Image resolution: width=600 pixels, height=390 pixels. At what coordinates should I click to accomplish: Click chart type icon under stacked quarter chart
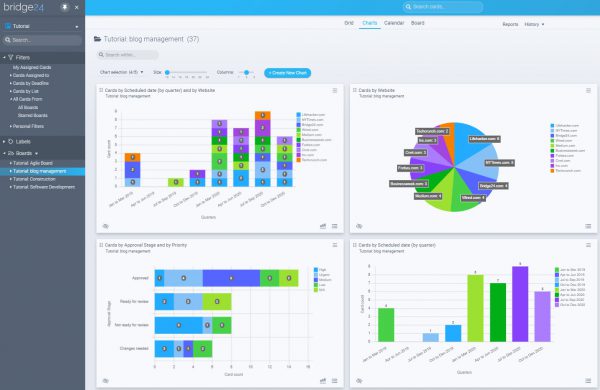pyautogui.click(x=323, y=226)
